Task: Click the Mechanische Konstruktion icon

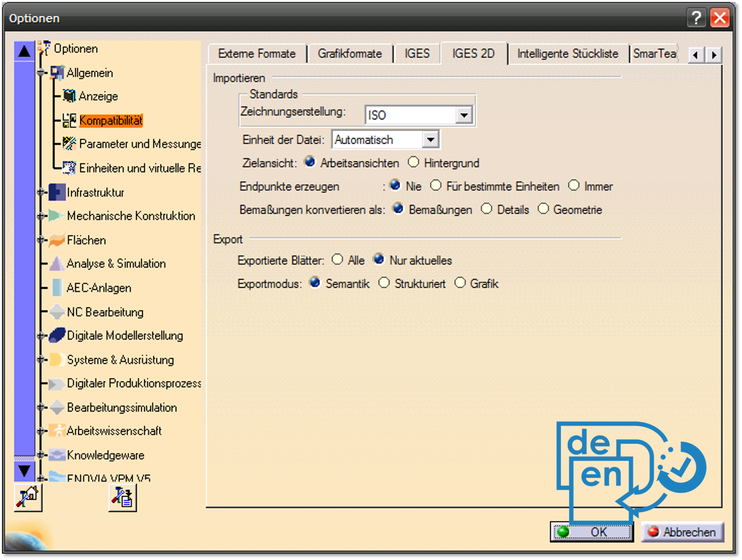Action: (56, 216)
